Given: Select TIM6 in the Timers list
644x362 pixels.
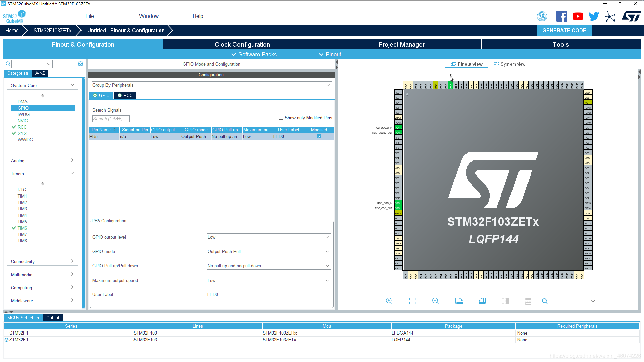Looking at the screenshot, I should pos(22,228).
